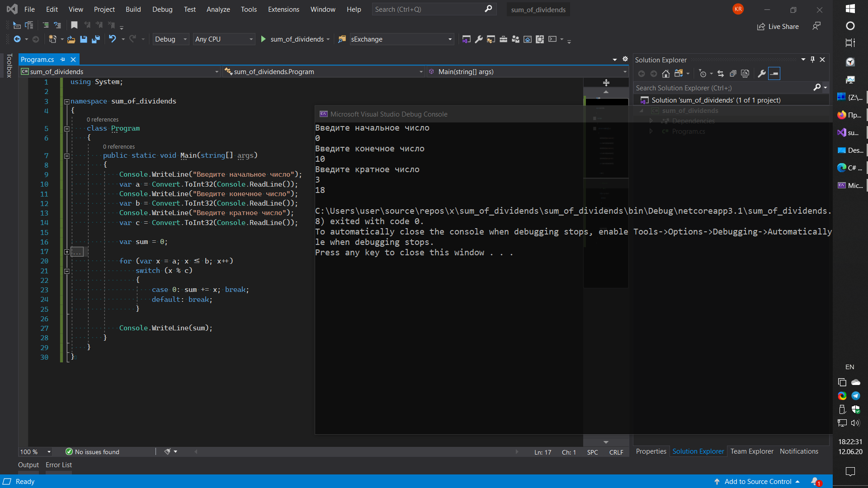This screenshot has height=488, width=868.
Task: Open the Error List tab
Action: pos(59,465)
